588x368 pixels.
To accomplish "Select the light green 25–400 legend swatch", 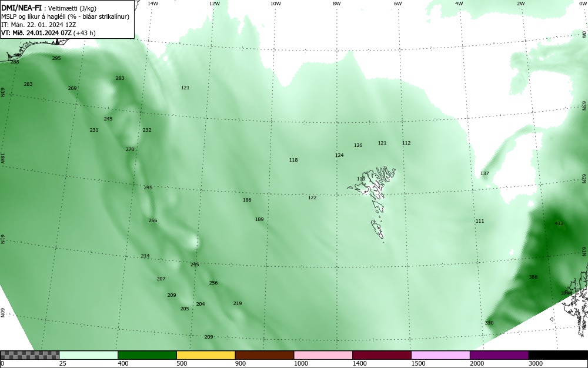I will [89, 355].
